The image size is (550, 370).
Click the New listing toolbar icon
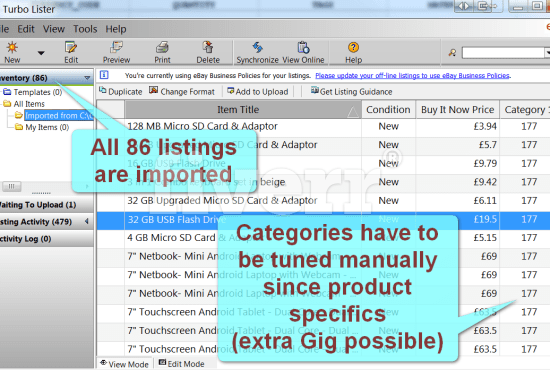[12, 52]
